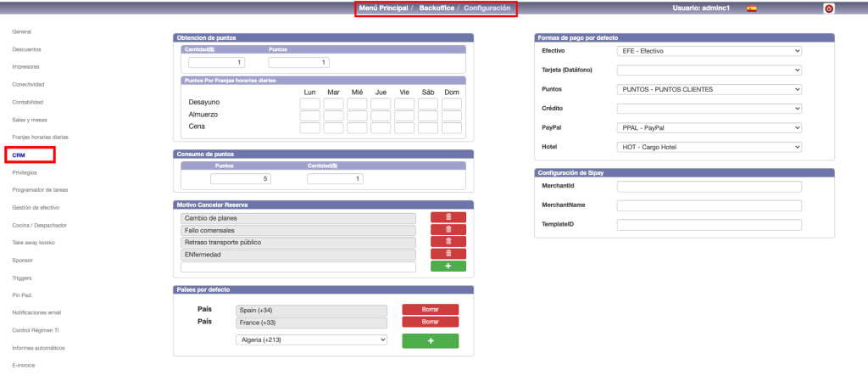Navigate to Backoffice in the breadcrumb
The height and width of the screenshot is (376, 868).
pos(436,8)
